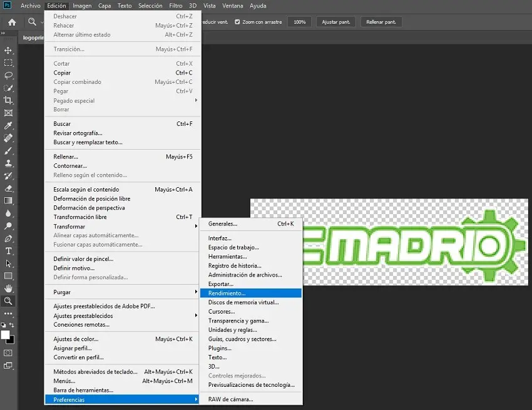Select the Type tool
532x410 pixels.
(x=8, y=251)
